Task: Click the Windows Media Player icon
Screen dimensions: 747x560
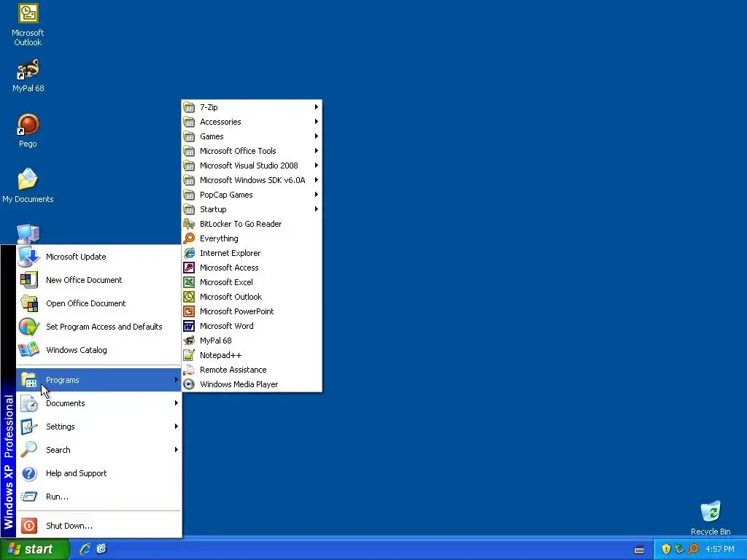Action: click(189, 384)
